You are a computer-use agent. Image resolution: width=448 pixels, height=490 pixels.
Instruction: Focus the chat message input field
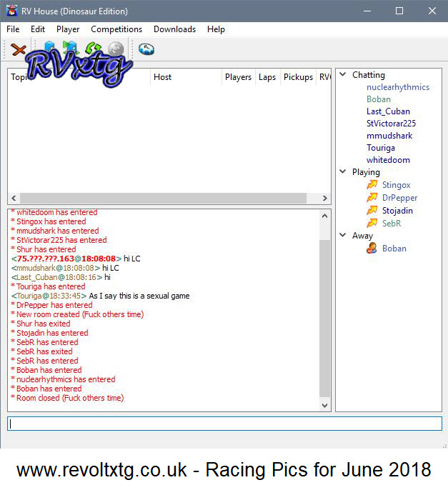coord(224,424)
